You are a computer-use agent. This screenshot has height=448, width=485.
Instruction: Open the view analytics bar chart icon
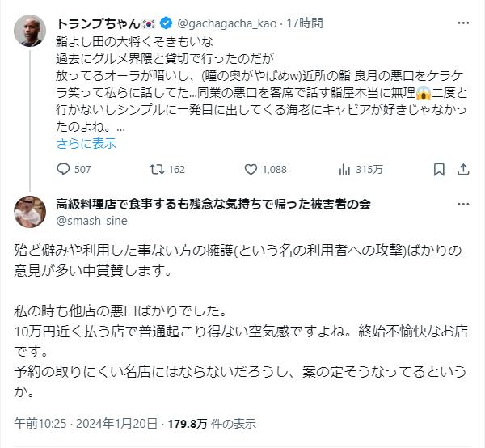344,170
